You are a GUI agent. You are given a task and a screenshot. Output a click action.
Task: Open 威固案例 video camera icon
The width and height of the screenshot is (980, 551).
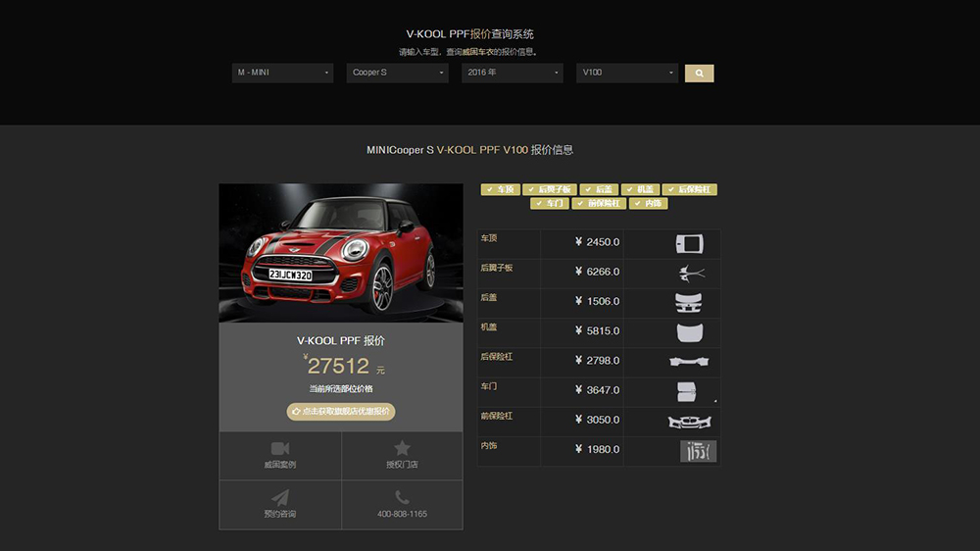pyautogui.click(x=280, y=448)
